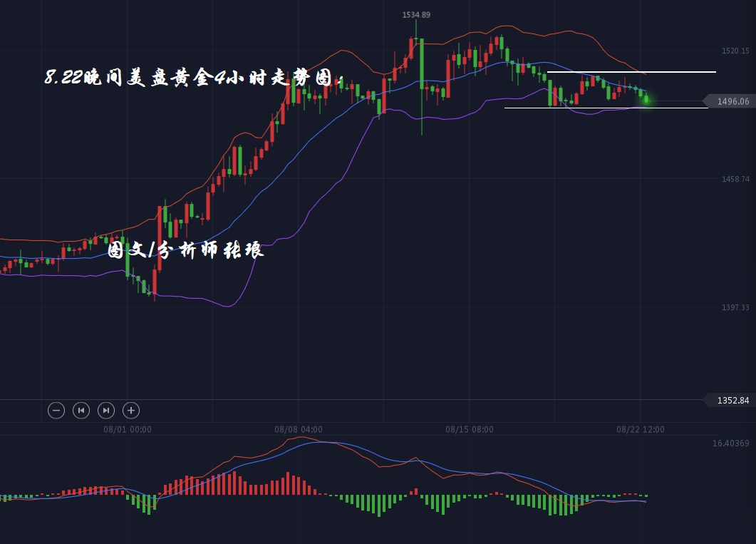Click the 08/22 12:00 date label
Viewport: 756px width, 544px height.
point(641,429)
